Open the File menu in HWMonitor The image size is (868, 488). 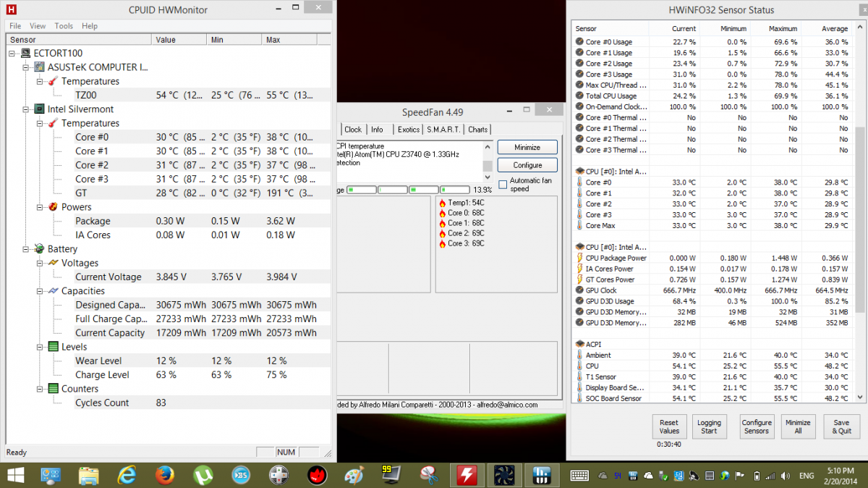15,26
